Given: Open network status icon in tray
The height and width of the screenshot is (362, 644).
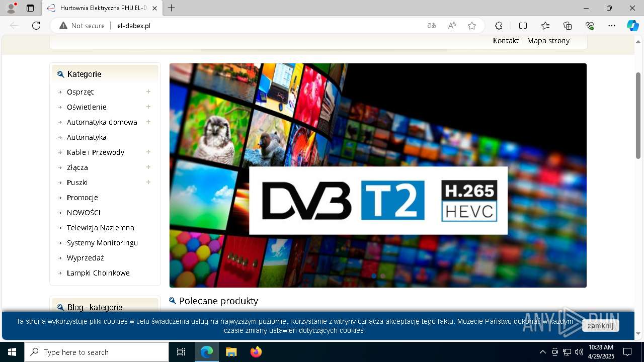Looking at the screenshot, I should [x=567, y=352].
